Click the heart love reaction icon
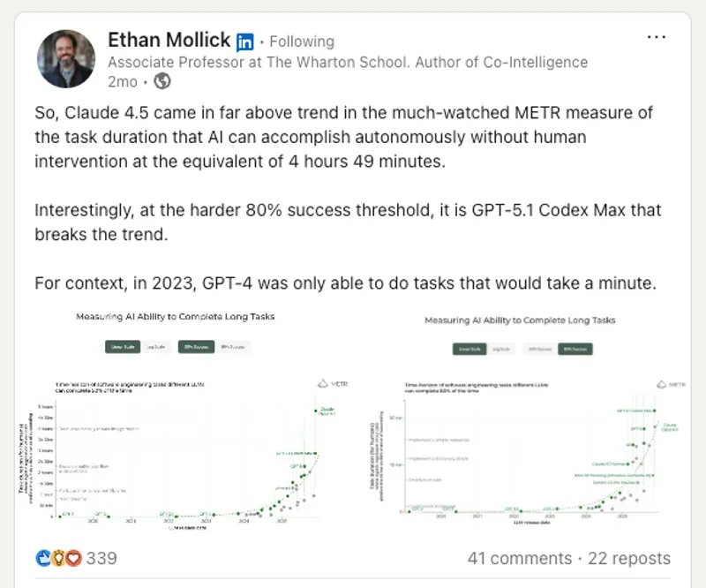 (73, 558)
